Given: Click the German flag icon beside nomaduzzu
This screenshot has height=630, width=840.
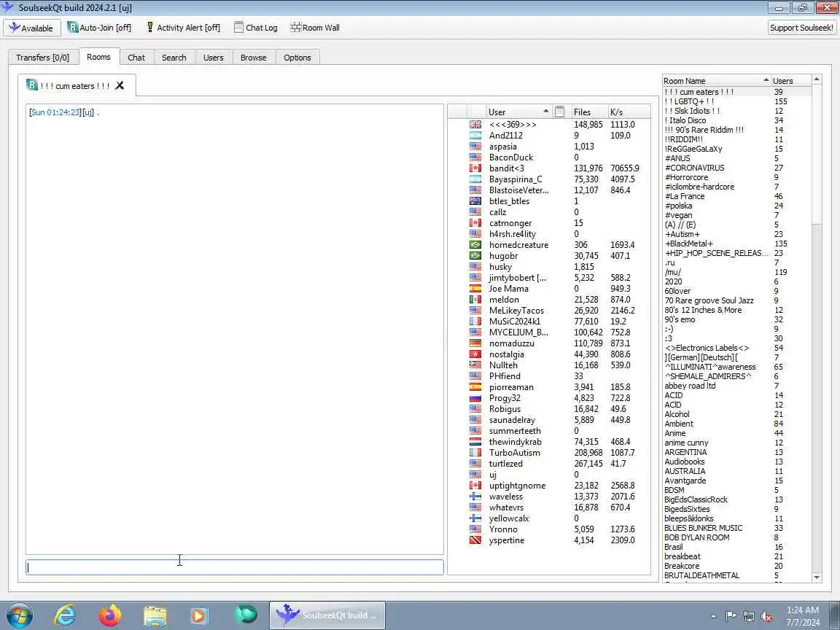Looking at the screenshot, I should pyautogui.click(x=475, y=343).
